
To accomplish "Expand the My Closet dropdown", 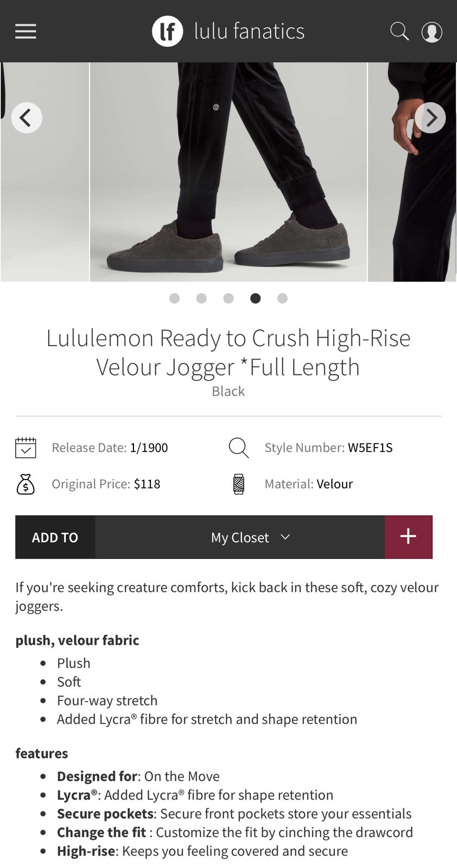I will [240, 537].
